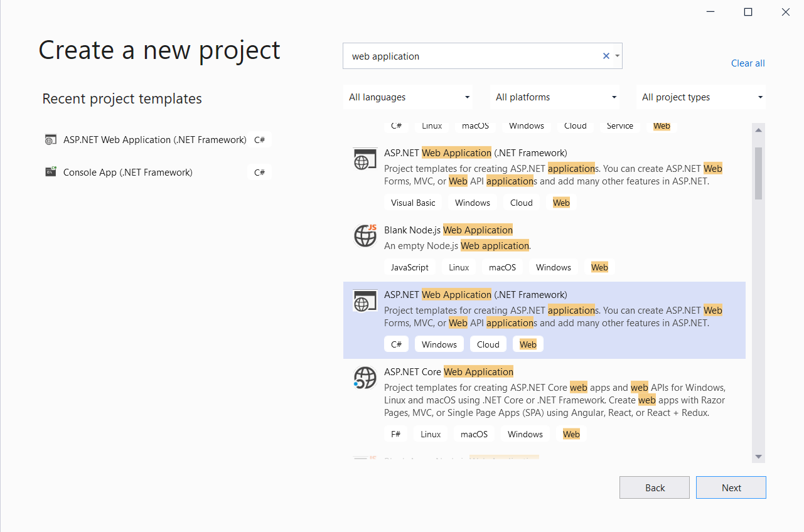Click the Windows tag under Visual Basic template
Viewport: 804px width, 532px height.
coord(473,203)
